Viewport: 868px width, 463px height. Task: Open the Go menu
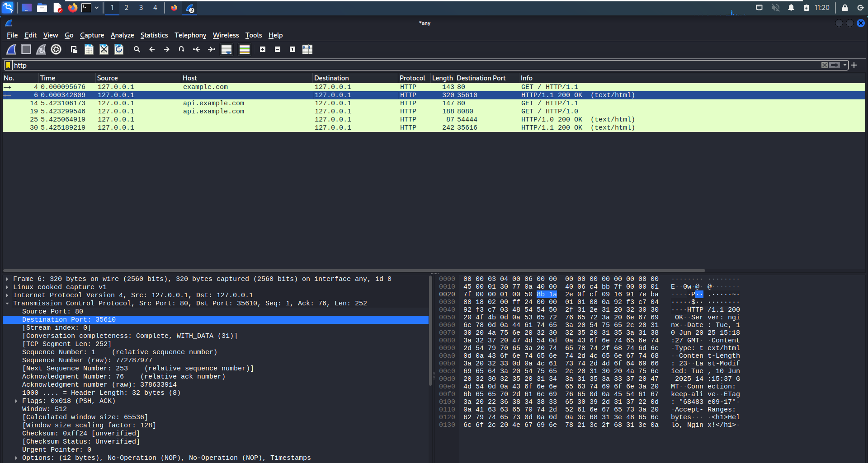[69, 35]
